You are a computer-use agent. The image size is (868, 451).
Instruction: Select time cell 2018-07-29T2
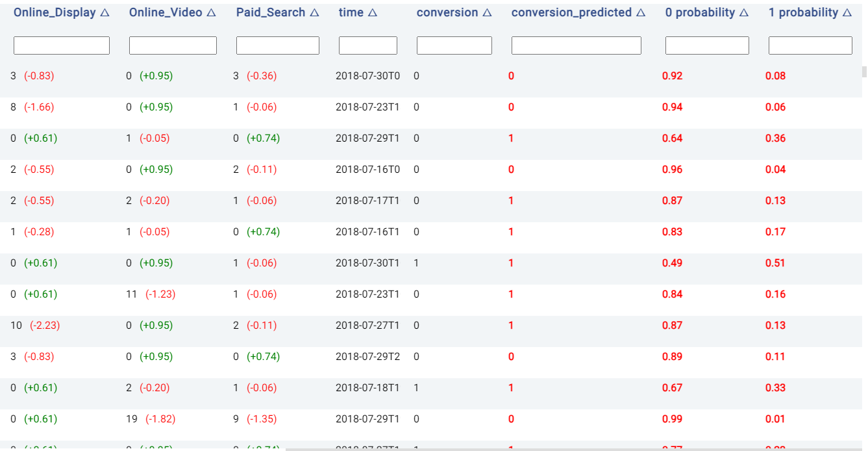pos(368,357)
